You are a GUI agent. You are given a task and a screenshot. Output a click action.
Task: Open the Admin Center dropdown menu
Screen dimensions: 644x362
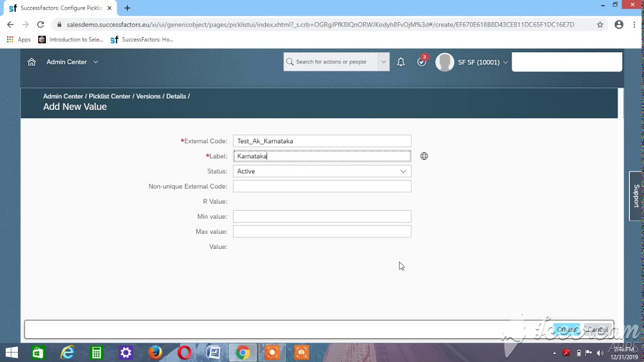click(x=72, y=62)
